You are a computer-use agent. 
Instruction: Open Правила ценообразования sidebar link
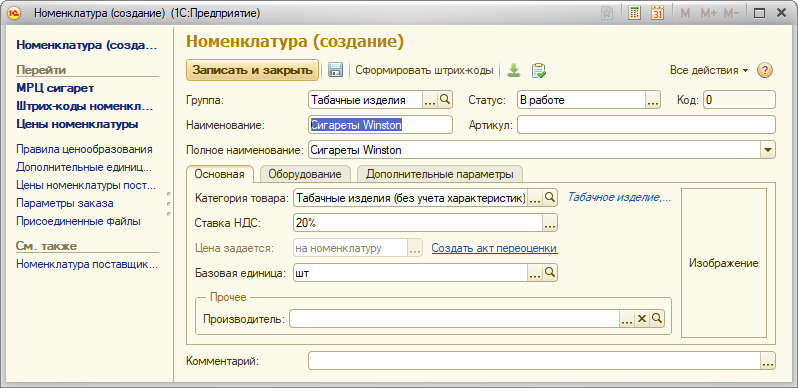pyautogui.click(x=84, y=149)
